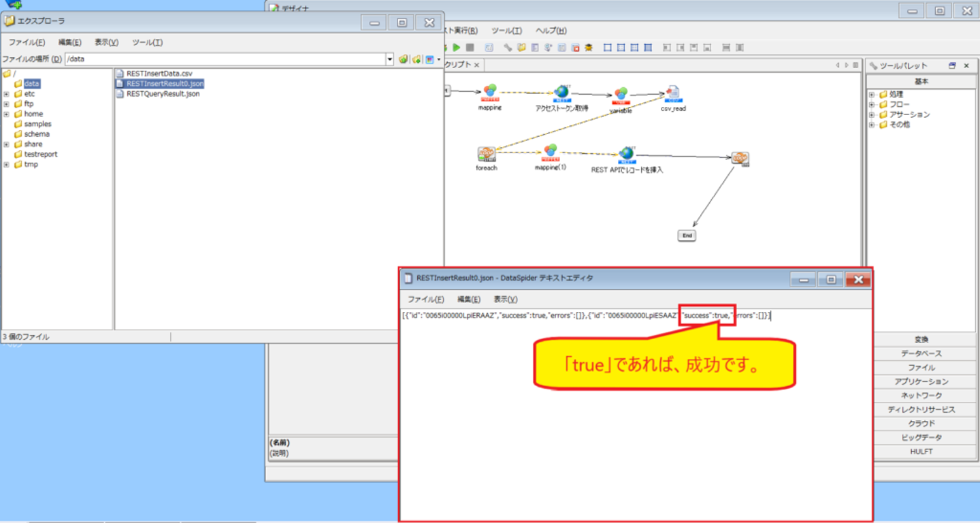Select the foreach loop start icon
This screenshot has height=523, width=980.
[486, 154]
